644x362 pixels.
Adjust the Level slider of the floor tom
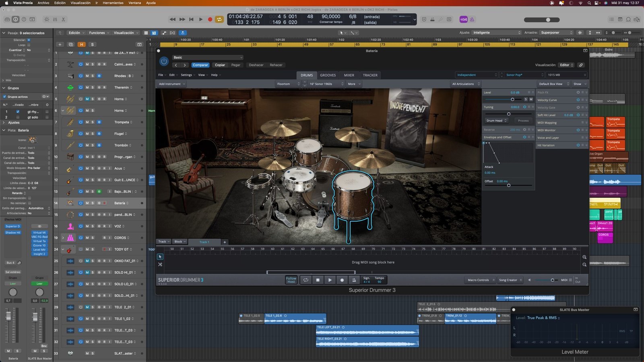pos(512,99)
